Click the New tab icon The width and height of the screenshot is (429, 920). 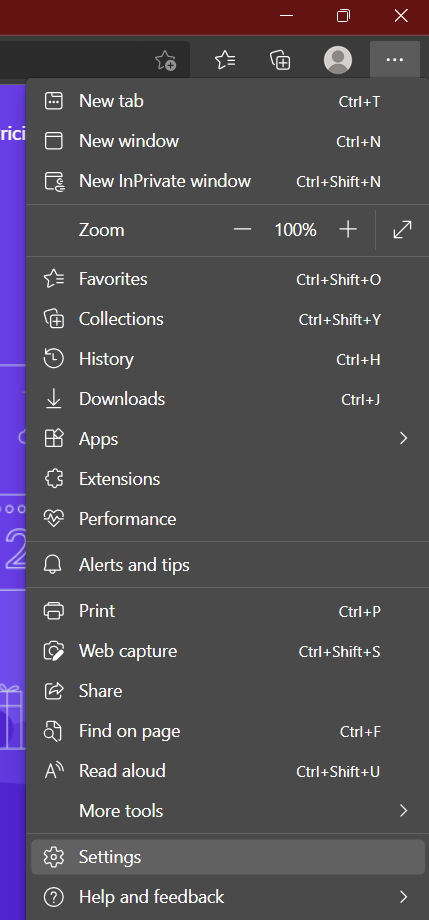(53, 101)
